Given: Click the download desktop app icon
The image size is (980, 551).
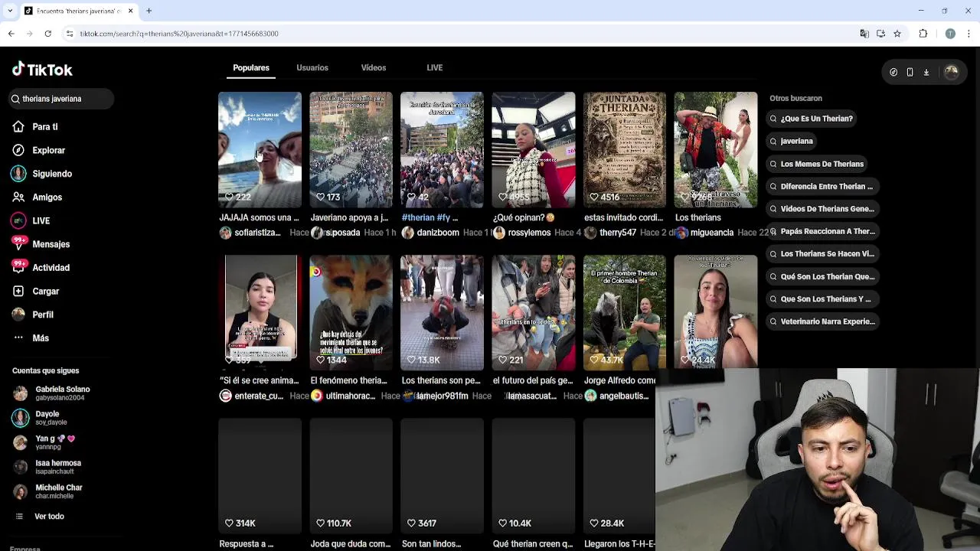Looking at the screenshot, I should [x=926, y=72].
